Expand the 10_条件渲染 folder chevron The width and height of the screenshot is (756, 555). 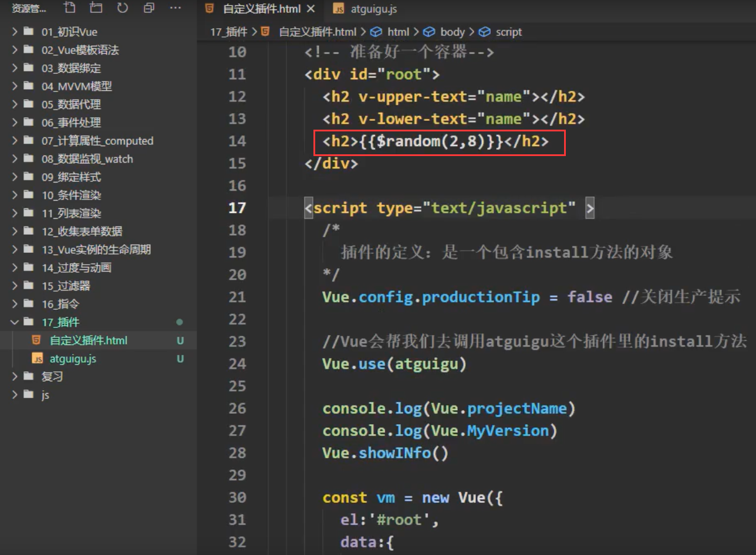pyautogui.click(x=15, y=195)
